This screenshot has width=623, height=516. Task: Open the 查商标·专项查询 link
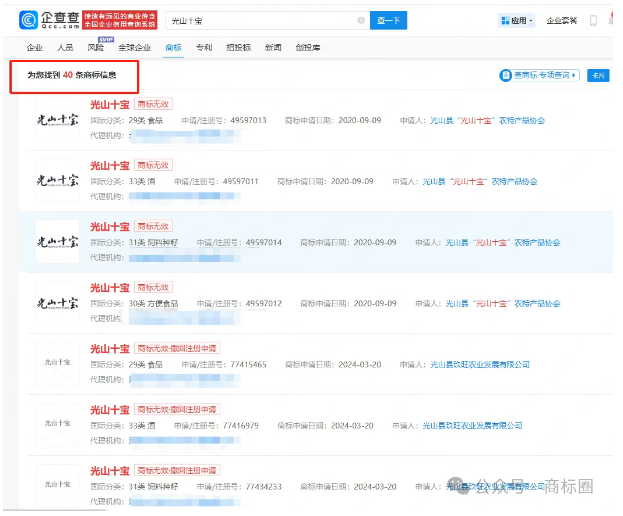(x=540, y=75)
